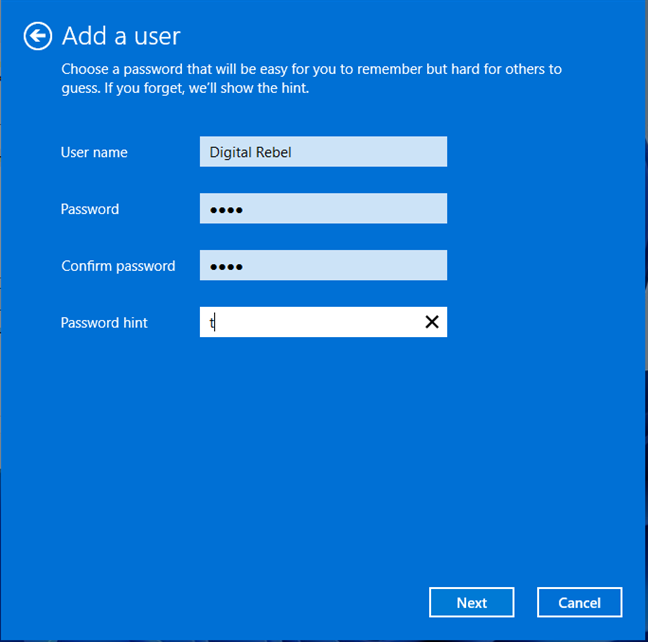Click the "Password" field label

pyautogui.click(x=90, y=209)
